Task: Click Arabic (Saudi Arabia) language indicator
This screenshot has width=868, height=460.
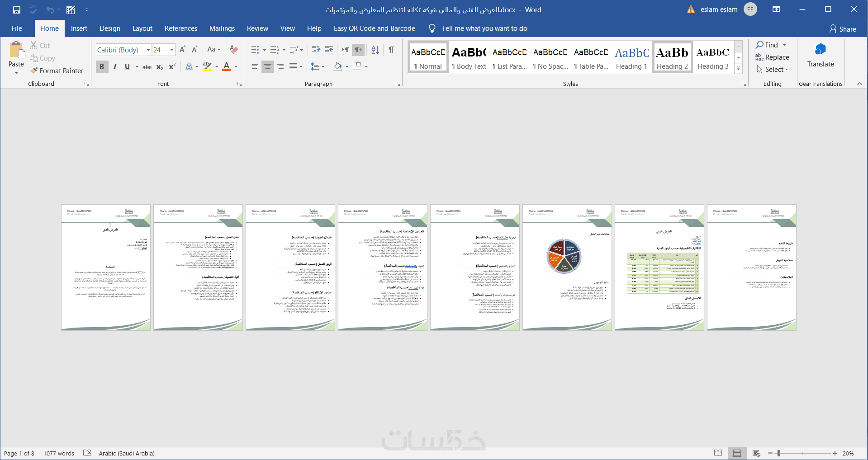Action: point(127,453)
